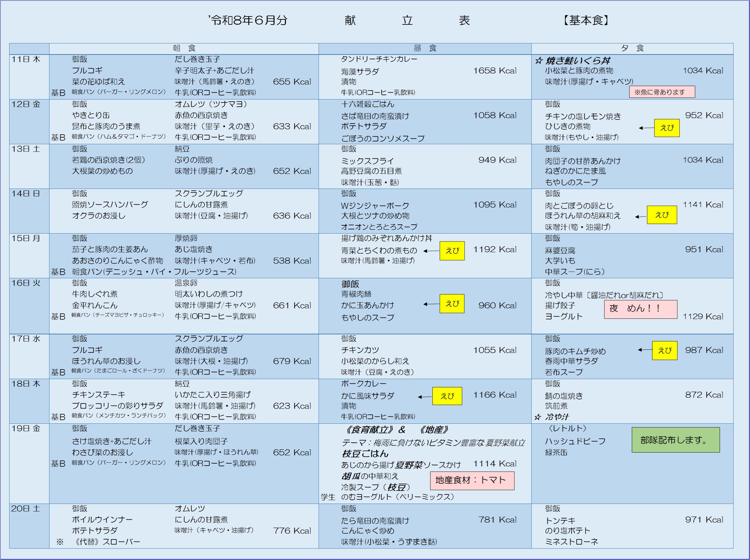The width and height of the screenshot is (750, 560).
Task: Select the えび label next to 豚肉のキムチ炒め
Action: (664, 351)
